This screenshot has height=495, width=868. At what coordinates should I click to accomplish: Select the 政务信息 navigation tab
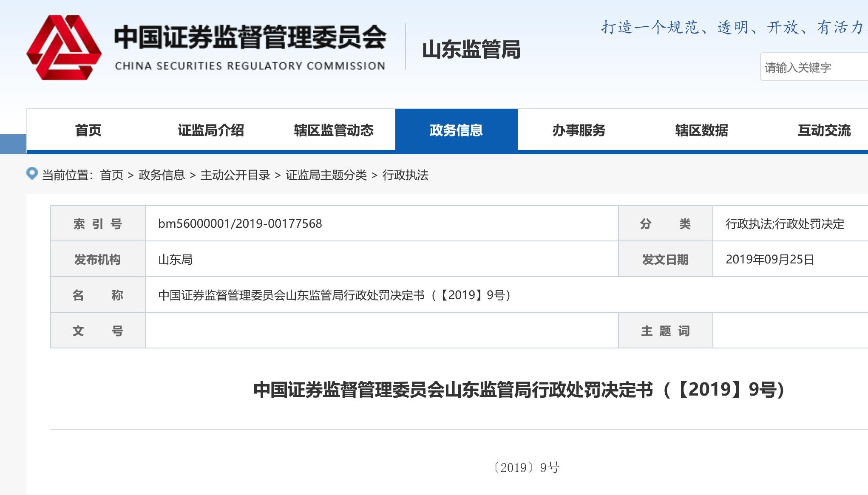pos(457,130)
